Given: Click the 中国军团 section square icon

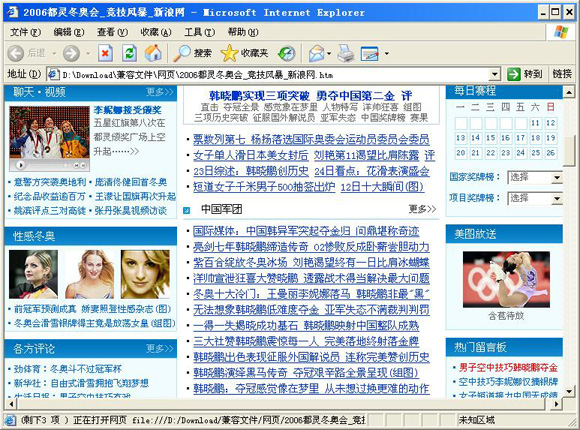Looking at the screenshot, I should tap(186, 211).
